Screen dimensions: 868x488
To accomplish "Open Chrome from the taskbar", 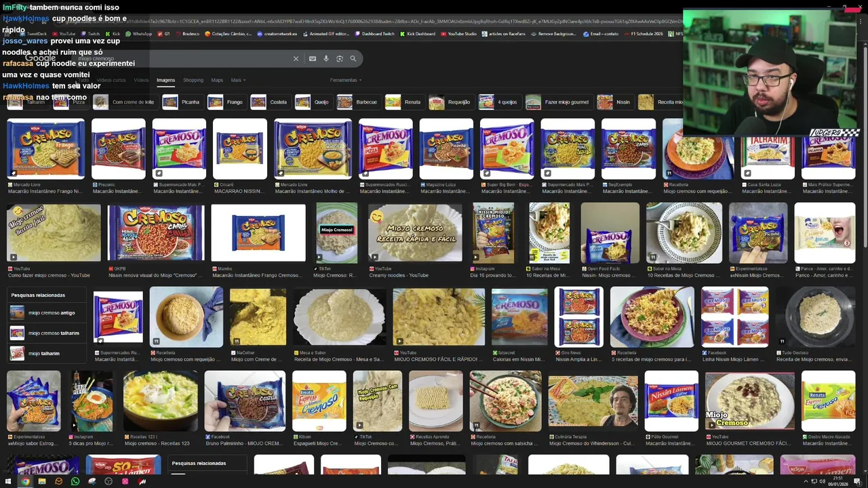I will point(25,481).
